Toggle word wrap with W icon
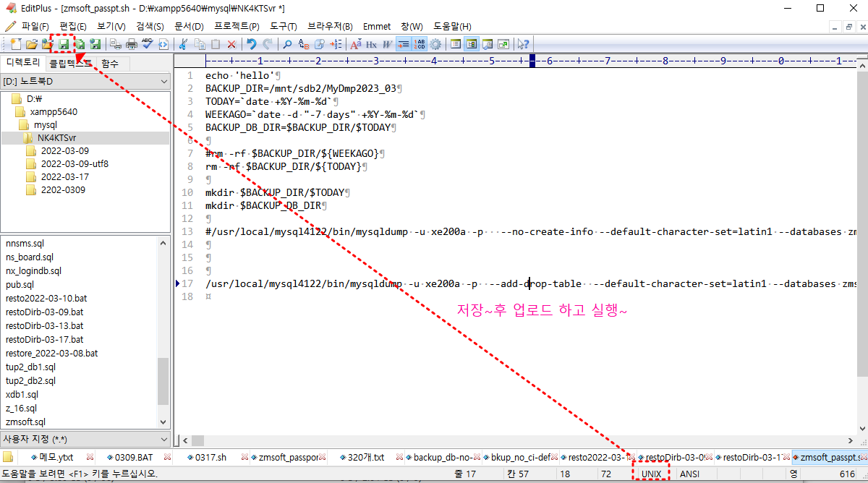Viewport: 868px width, 483px height. pos(387,44)
